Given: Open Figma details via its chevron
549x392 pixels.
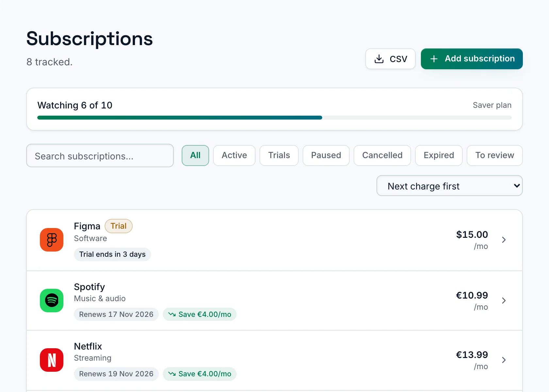Looking at the screenshot, I should [504, 240].
